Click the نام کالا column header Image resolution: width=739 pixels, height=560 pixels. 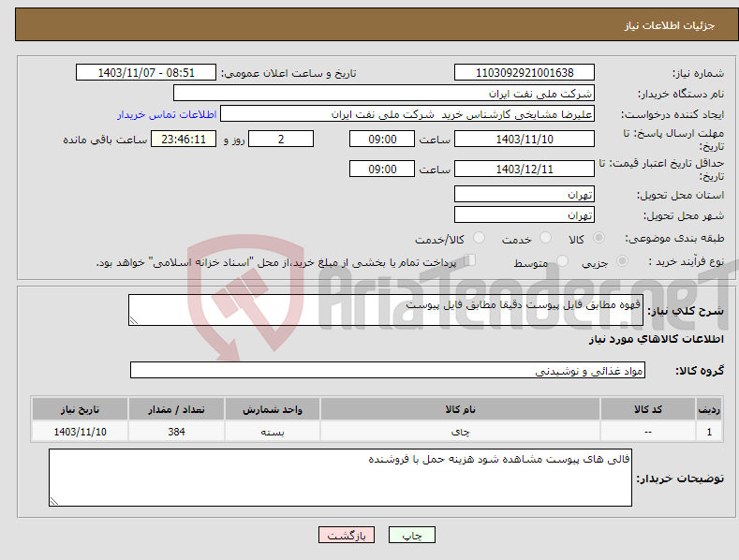tap(461, 409)
